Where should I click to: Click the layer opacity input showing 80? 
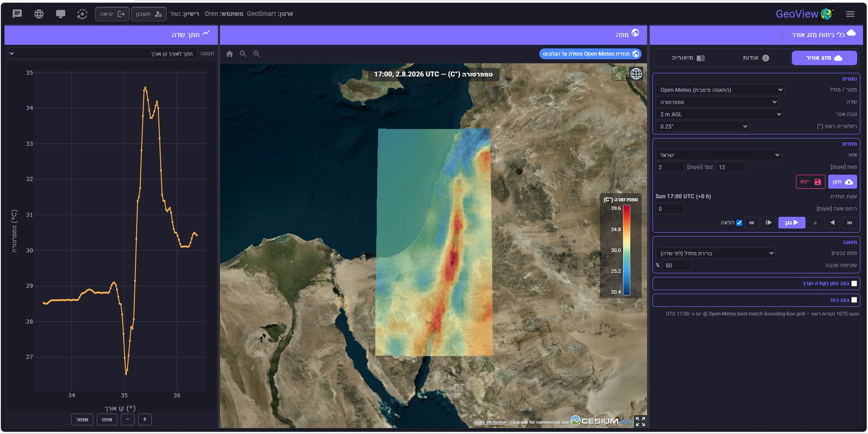pos(676,266)
